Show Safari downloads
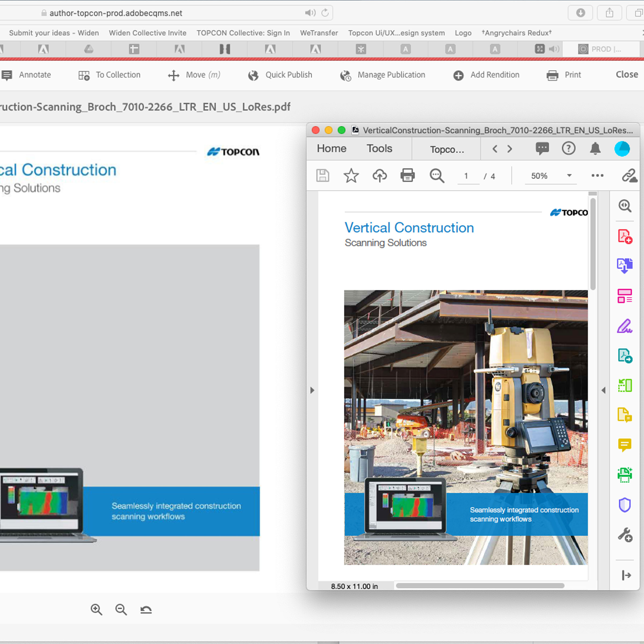This screenshot has height=644, width=644. click(x=580, y=13)
